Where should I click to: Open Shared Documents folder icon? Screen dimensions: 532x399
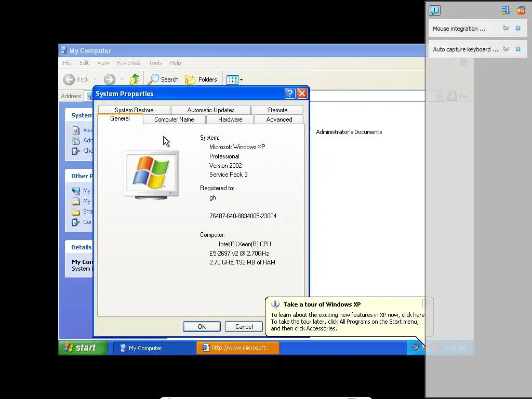[76, 212]
